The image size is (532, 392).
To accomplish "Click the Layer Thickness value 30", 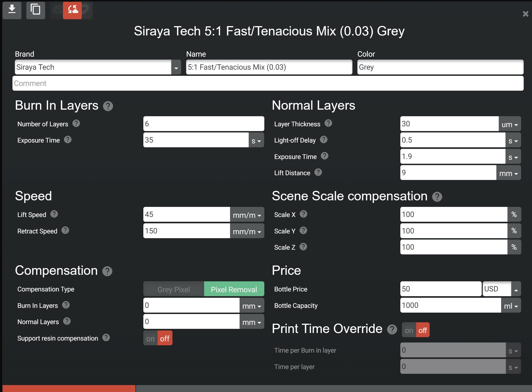I will [x=449, y=124].
